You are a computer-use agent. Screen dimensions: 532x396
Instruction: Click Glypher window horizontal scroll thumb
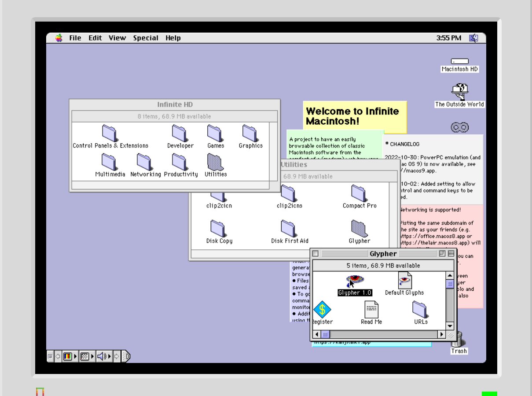pyautogui.click(x=325, y=334)
